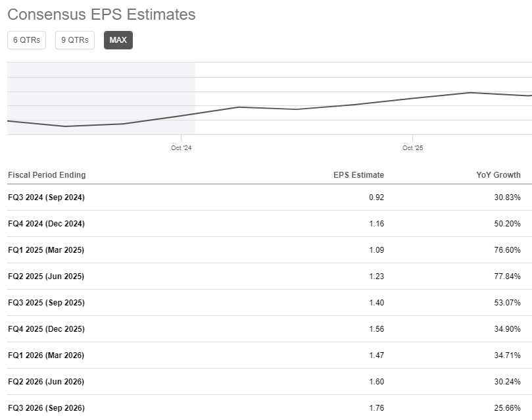Image resolution: width=532 pixels, height=420 pixels.
Task: Select the FQ1 2026 (Mar 2026) row
Action: (x=46, y=355)
